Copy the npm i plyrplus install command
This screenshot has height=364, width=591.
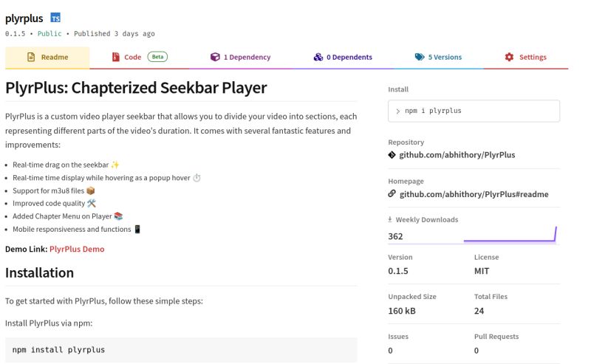pyautogui.click(x=474, y=111)
